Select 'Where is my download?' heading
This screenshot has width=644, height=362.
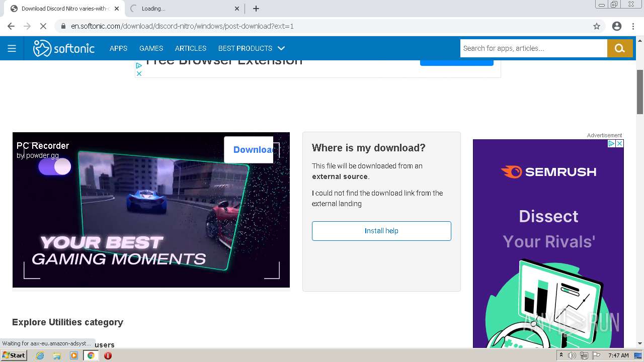[369, 148]
